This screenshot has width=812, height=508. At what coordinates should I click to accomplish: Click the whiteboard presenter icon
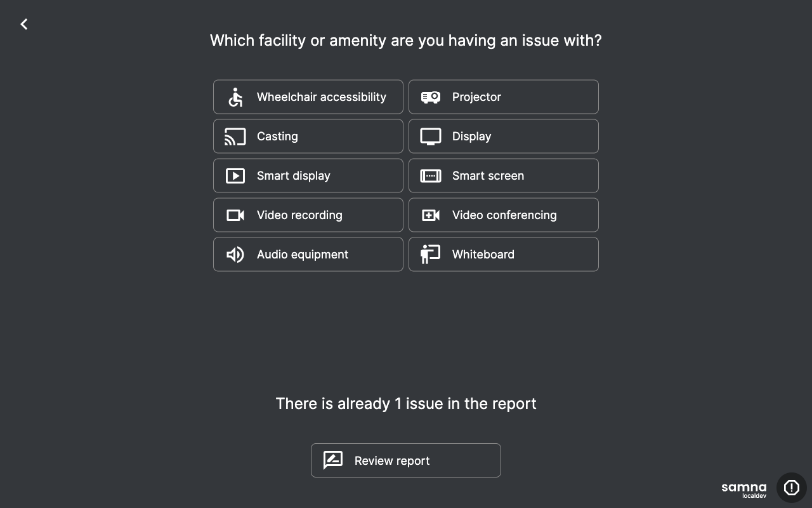pyautogui.click(x=431, y=255)
